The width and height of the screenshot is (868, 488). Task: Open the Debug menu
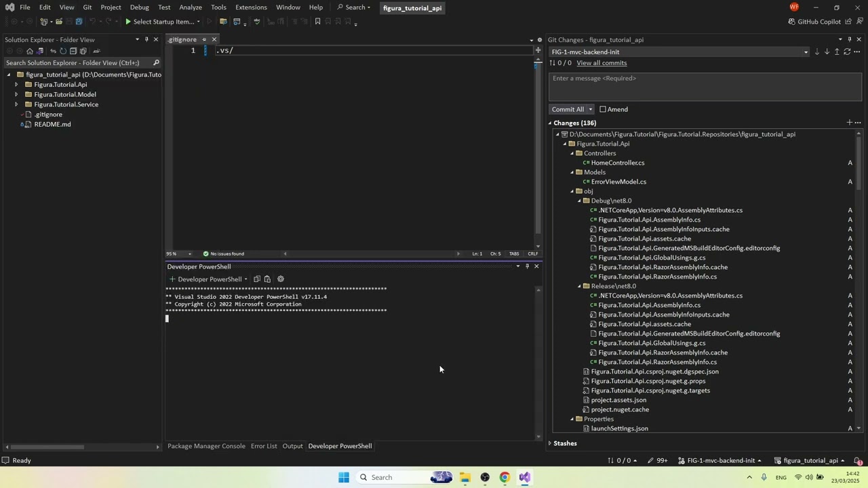tap(139, 7)
